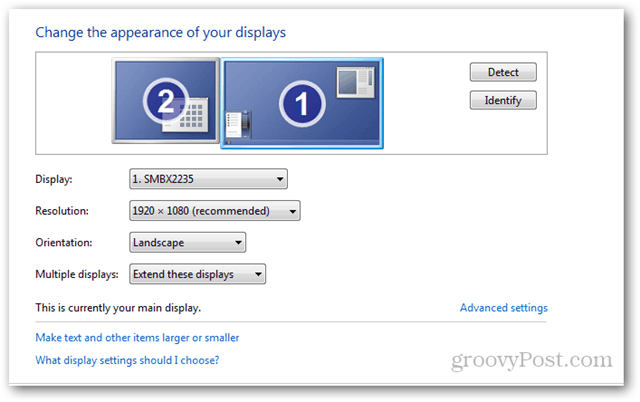
Task: Open What display settings should I choose link
Action: pyautogui.click(x=127, y=360)
